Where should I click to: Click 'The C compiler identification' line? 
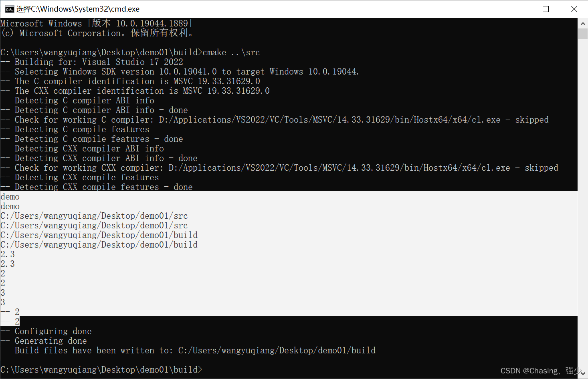(130, 81)
